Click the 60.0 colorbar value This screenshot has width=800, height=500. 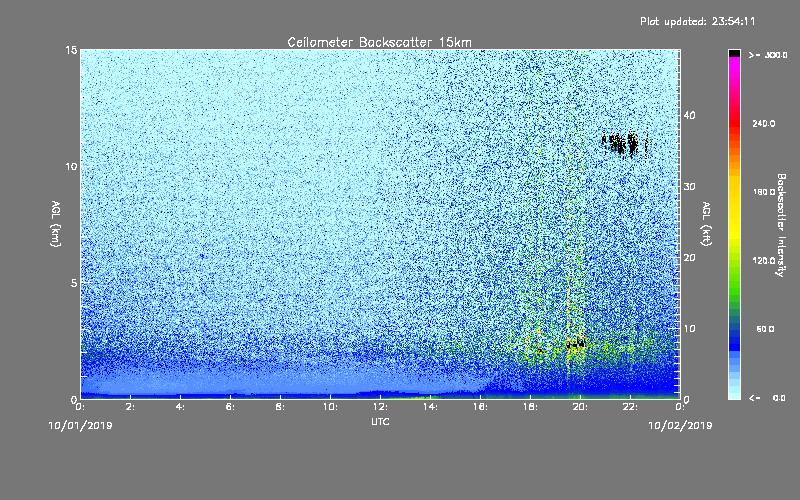[765, 330]
